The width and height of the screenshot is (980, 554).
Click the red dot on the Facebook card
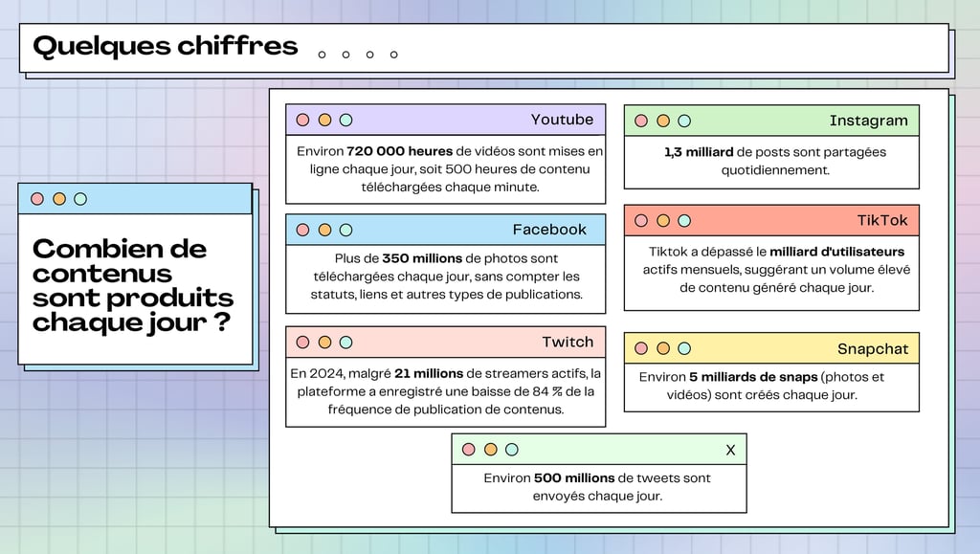click(303, 230)
